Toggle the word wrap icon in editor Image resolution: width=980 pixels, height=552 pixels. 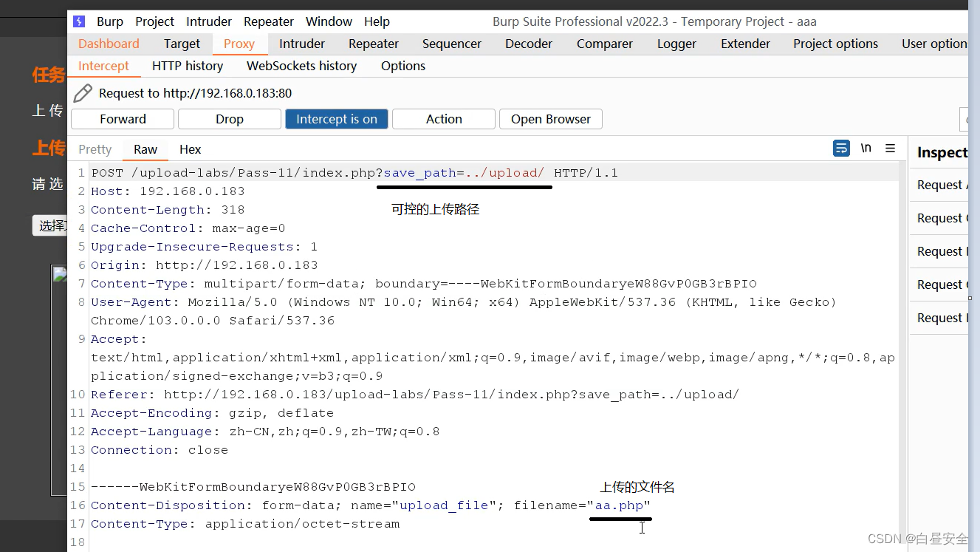tap(841, 149)
